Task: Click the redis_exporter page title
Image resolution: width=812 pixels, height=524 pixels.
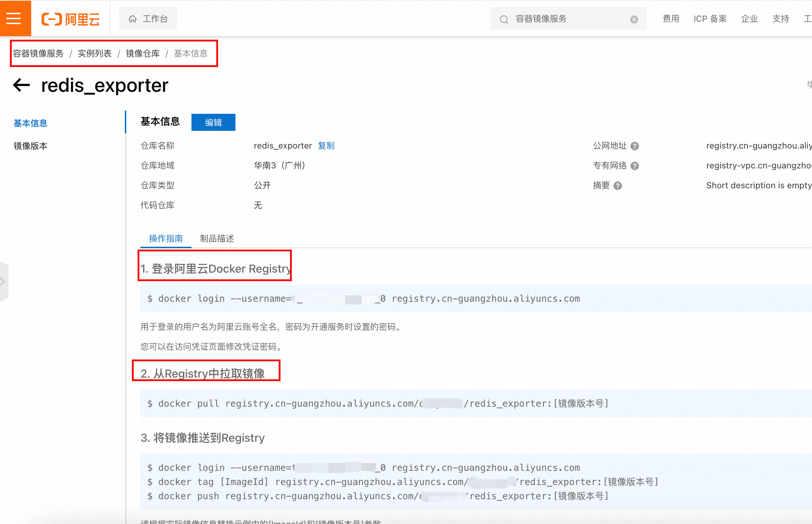Action: click(105, 85)
